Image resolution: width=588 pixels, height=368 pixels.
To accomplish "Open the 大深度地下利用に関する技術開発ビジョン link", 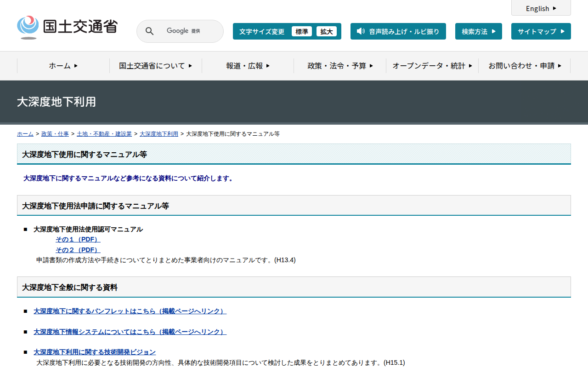I will pos(95,352).
